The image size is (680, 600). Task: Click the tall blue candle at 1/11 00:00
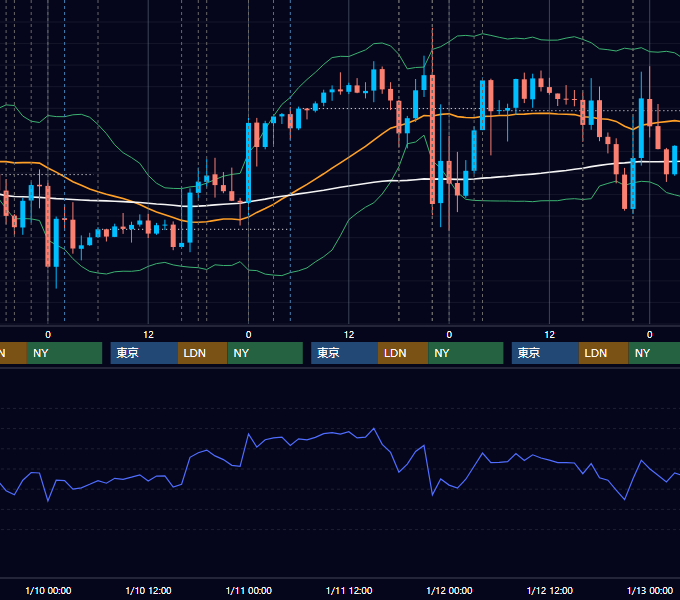click(248, 163)
